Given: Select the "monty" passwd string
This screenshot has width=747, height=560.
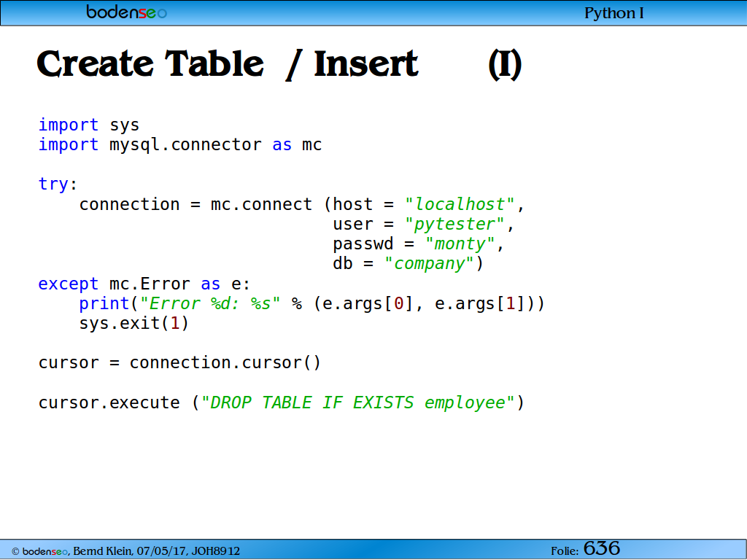Looking at the screenshot, I should click(x=460, y=244).
